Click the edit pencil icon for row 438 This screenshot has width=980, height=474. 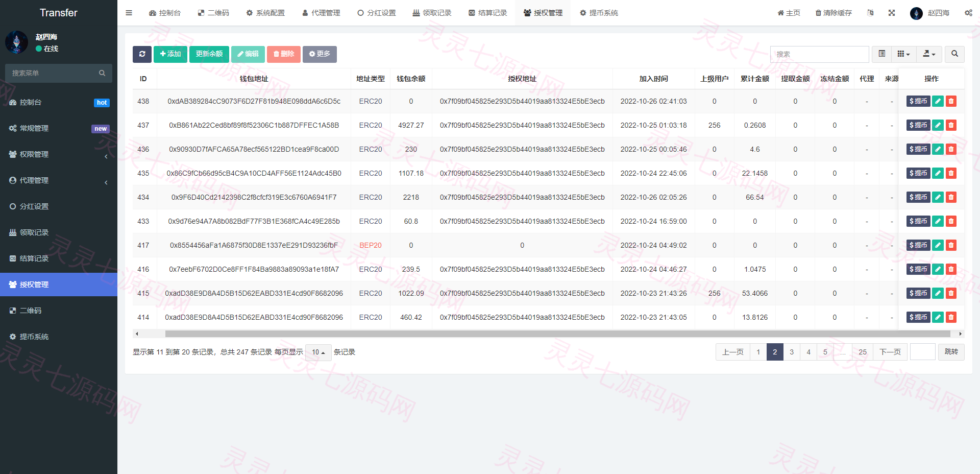tap(938, 101)
